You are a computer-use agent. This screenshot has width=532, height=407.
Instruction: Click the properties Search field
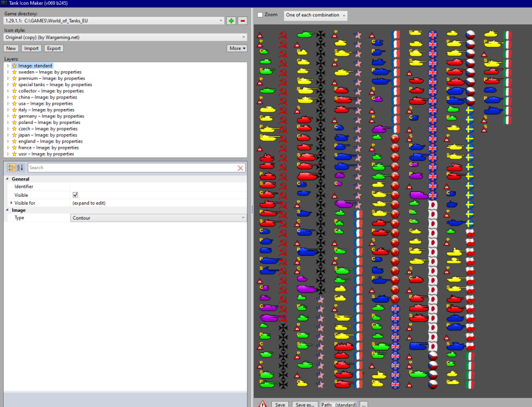tap(132, 168)
